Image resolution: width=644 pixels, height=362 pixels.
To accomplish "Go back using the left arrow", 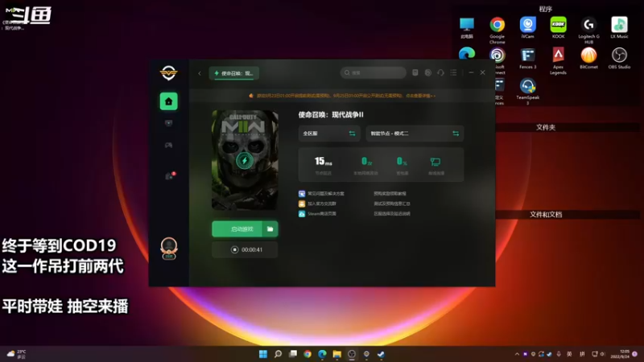I will click(200, 73).
